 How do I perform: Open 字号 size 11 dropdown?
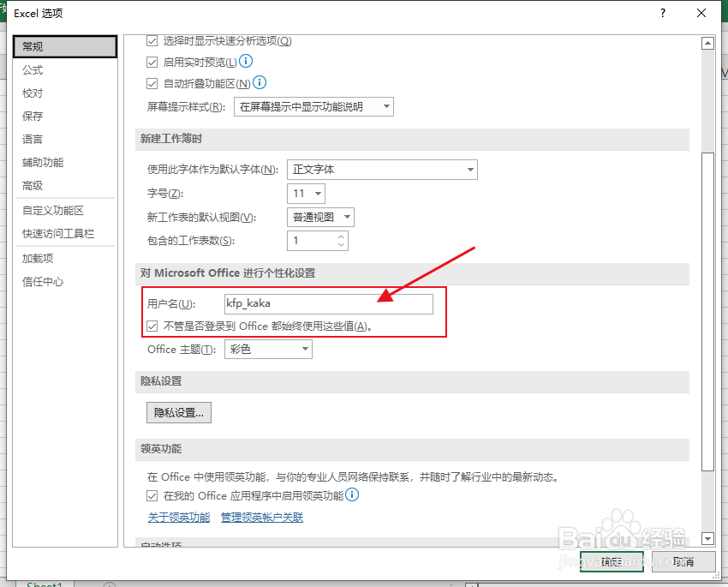(x=306, y=193)
